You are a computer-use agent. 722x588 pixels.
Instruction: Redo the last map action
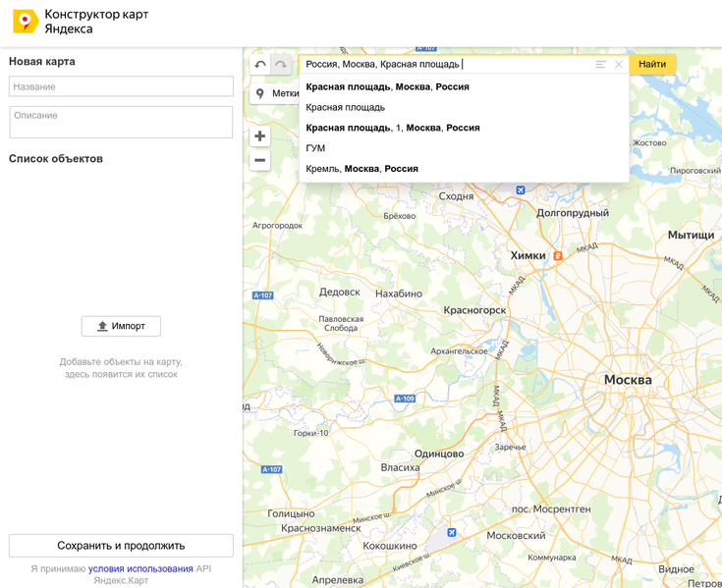(281, 65)
